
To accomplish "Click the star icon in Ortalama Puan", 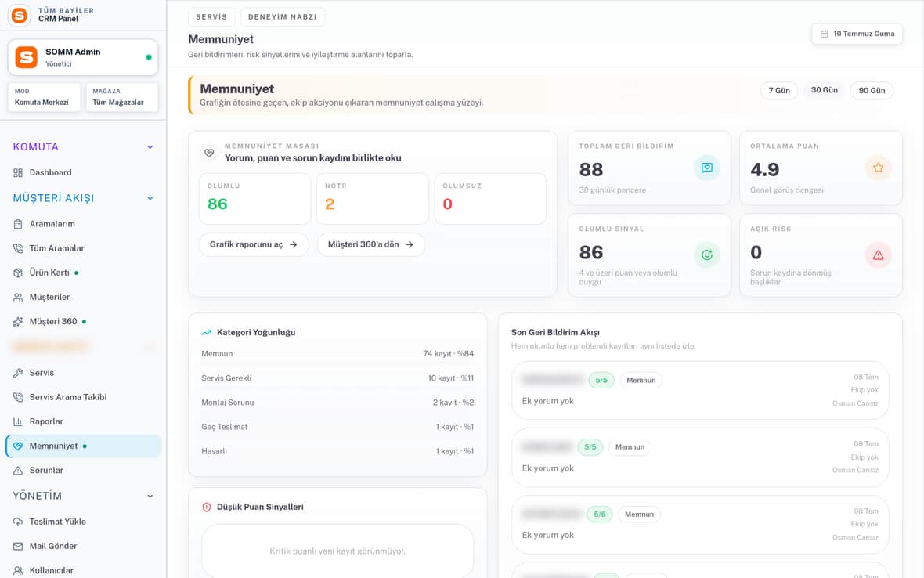I will 878,168.
